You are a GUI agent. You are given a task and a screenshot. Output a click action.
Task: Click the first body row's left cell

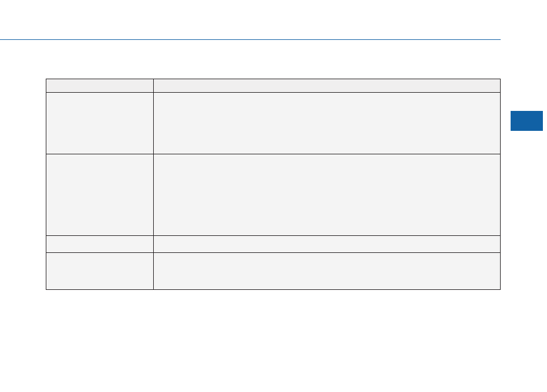[x=100, y=123]
